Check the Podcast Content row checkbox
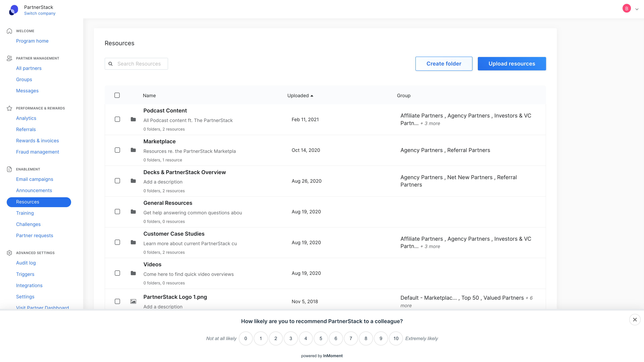This screenshot has width=644, height=362. tap(117, 119)
